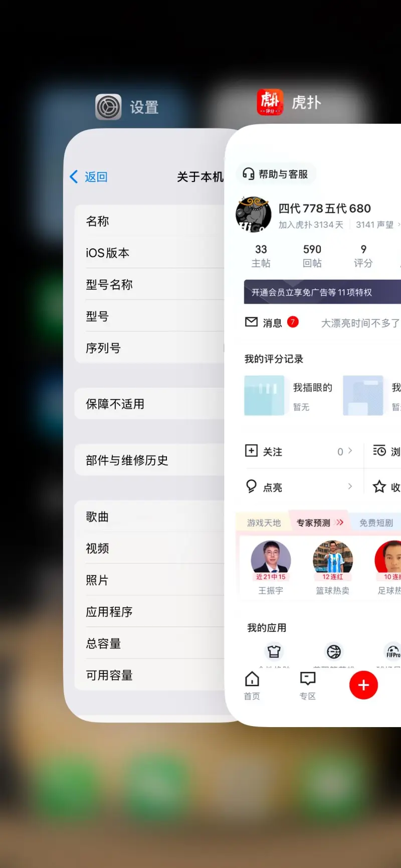Screen dimensions: 401x868
Task: Switch to 免费短剧 tab
Action: (376, 523)
